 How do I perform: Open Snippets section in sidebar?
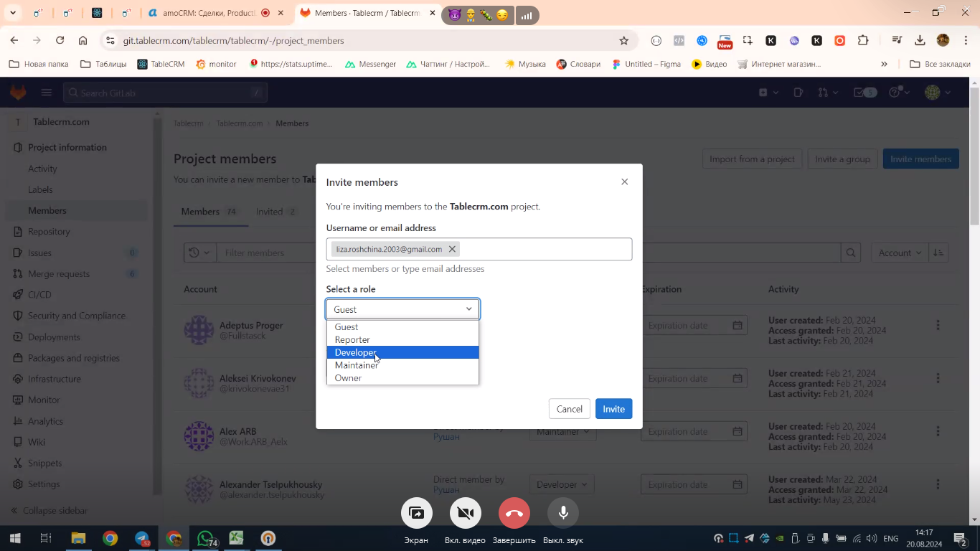point(44,463)
